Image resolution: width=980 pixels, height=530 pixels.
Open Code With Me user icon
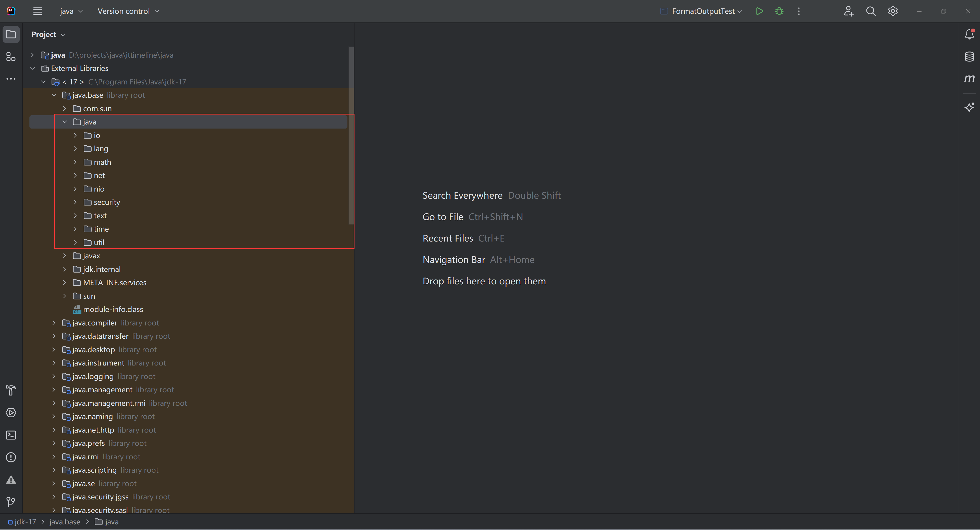(849, 11)
